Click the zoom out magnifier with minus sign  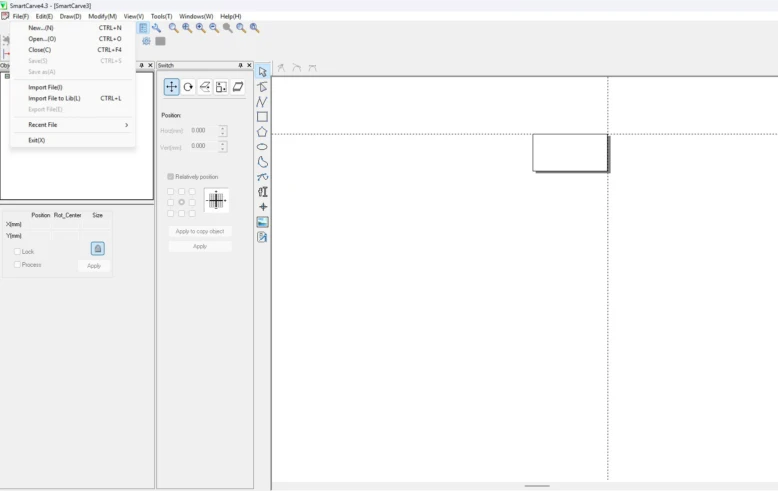214,28
